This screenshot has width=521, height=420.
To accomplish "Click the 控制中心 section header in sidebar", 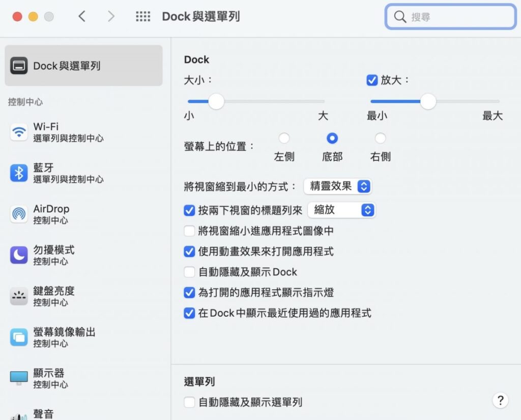I will [25, 102].
